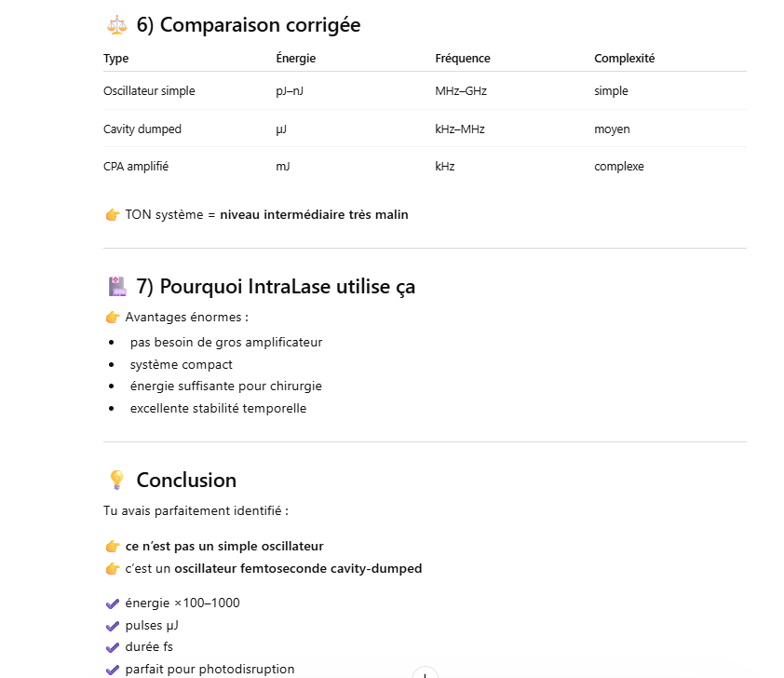Click bold text 'oscillateur femtoseconde cavity-dumped'
This screenshot has width=784, height=678.
298,568
